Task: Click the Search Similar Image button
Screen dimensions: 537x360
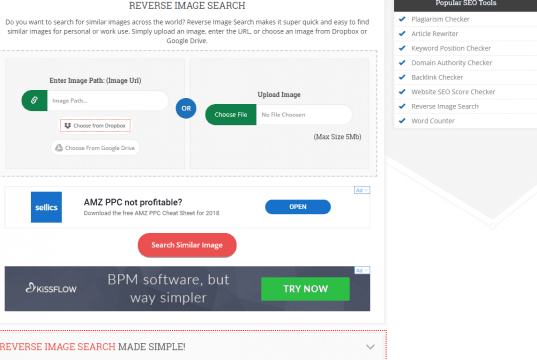Action: (x=187, y=245)
